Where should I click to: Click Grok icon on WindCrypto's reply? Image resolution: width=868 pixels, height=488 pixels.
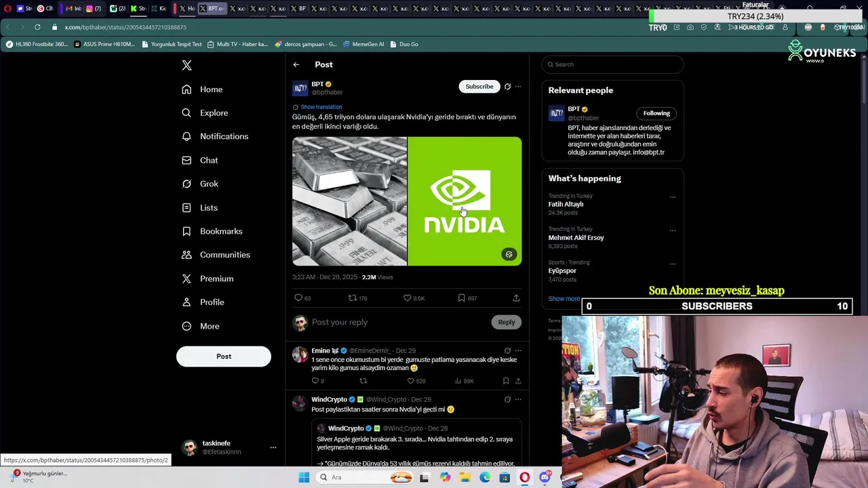coord(507,400)
